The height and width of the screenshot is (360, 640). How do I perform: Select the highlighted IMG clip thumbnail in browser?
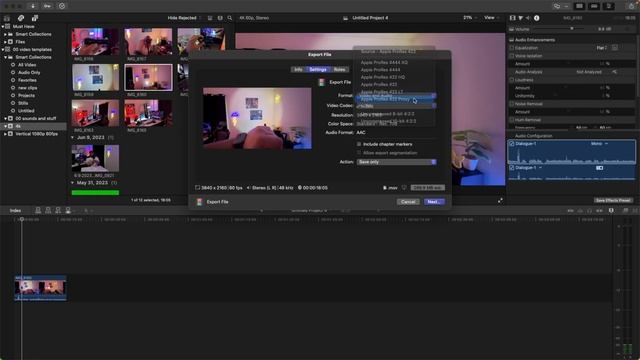click(x=148, y=77)
